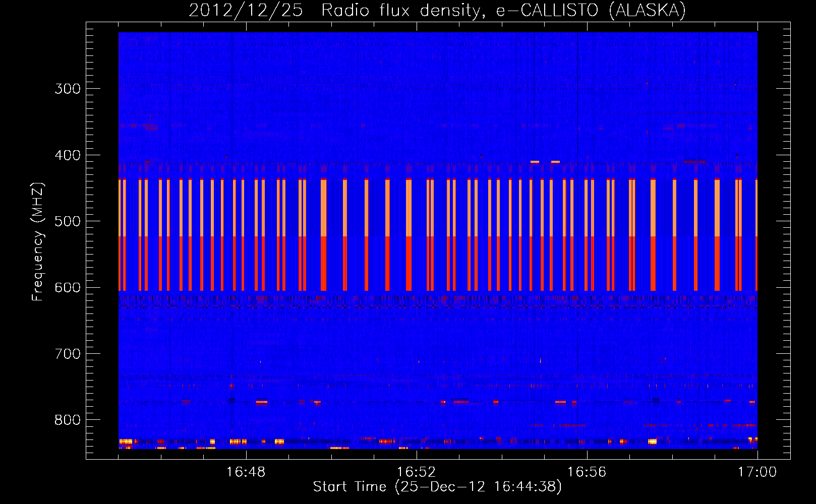Click the 16:56 time tick label

(587, 472)
